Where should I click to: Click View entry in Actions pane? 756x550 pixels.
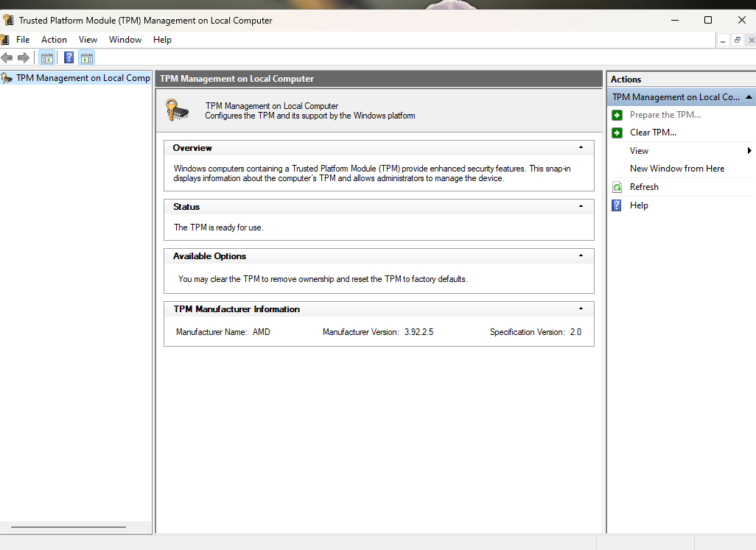(x=639, y=151)
